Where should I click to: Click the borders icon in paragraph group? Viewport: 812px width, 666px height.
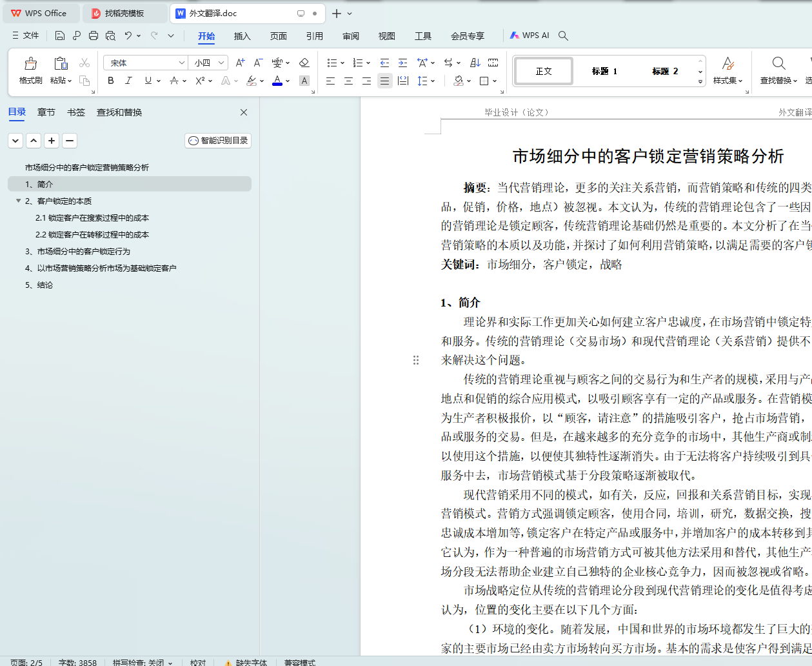(x=484, y=81)
